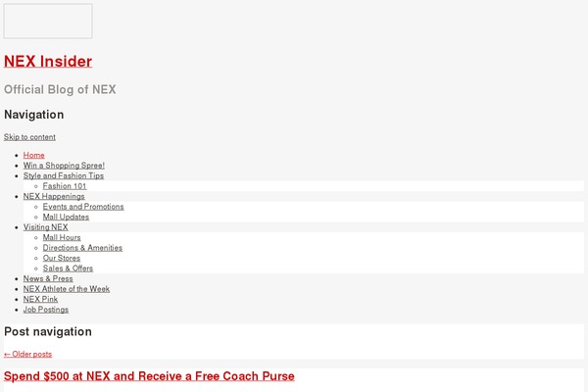Image resolution: width=588 pixels, height=392 pixels.
Task: Open the Fashion 101 submenu link
Action: pos(65,186)
